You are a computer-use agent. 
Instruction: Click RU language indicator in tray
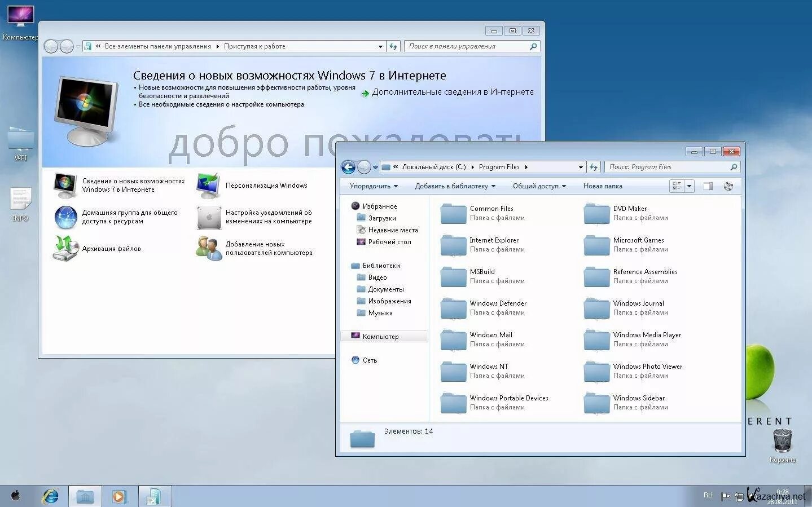pos(708,495)
